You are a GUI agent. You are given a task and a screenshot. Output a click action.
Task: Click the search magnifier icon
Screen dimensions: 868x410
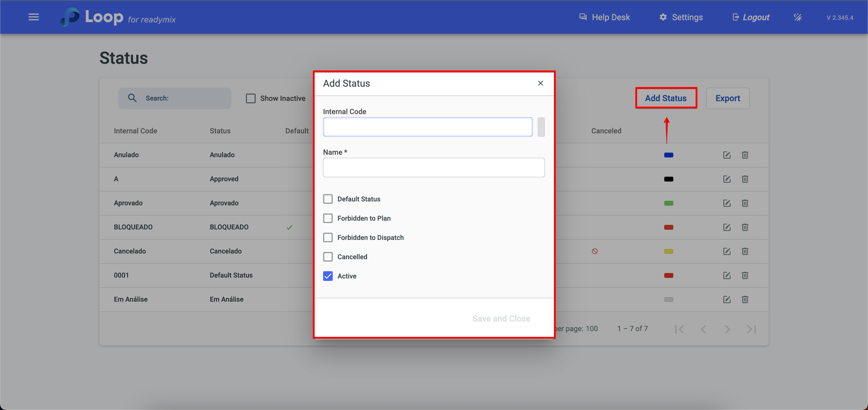132,98
